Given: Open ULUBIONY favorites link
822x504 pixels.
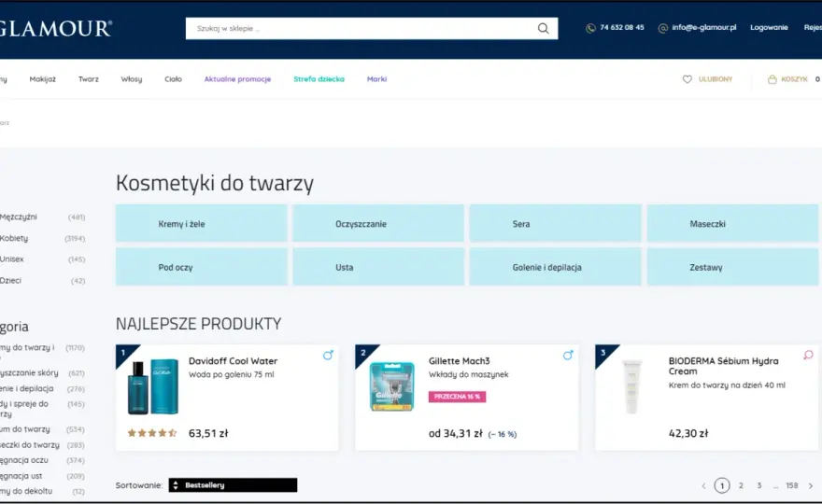Looking at the screenshot, I should pos(716,79).
